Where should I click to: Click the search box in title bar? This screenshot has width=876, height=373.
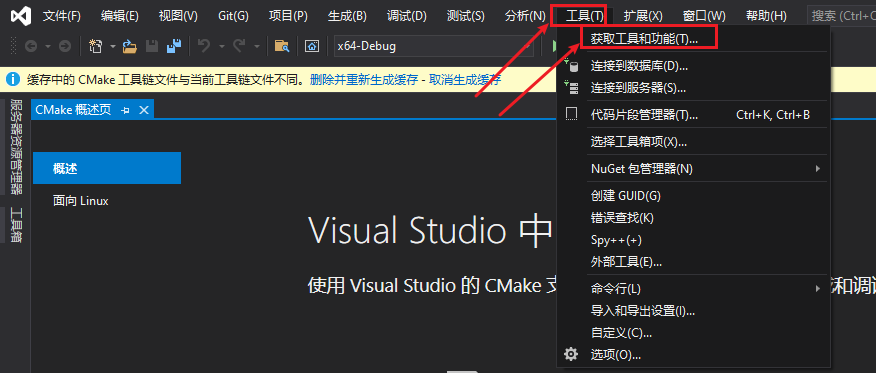point(842,16)
